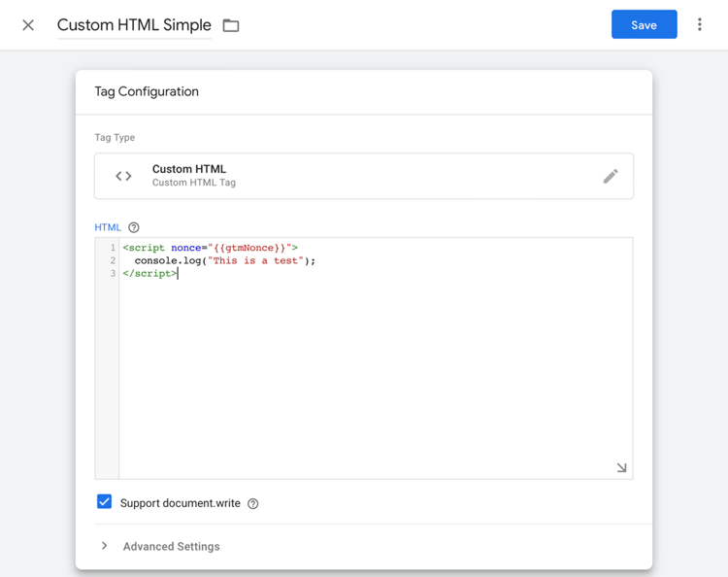This screenshot has height=577, width=728.
Task: Expand Advanced Settings using the chevron arrow
Action: tap(105, 546)
